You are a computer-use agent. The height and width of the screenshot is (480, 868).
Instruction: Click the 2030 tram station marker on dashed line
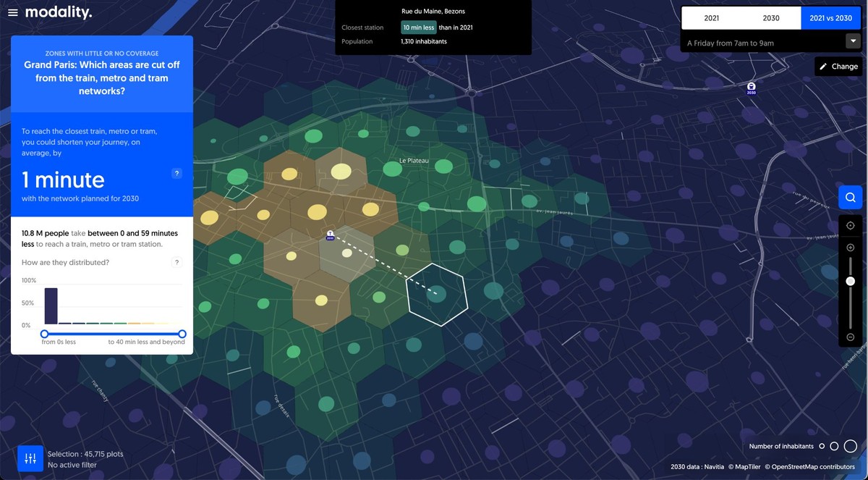coord(330,235)
